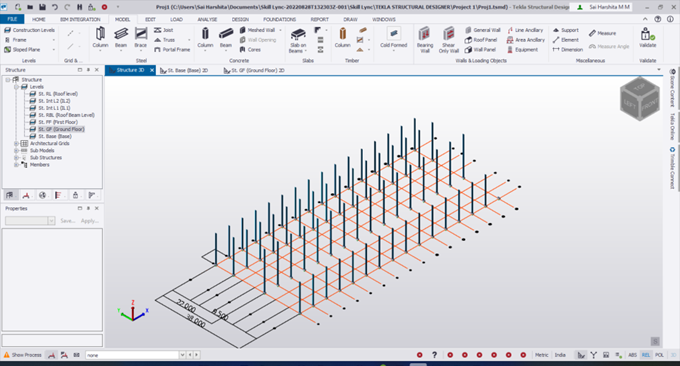The height and width of the screenshot is (366, 680).
Task: Click the view cube in 3D view
Action: [x=640, y=98]
